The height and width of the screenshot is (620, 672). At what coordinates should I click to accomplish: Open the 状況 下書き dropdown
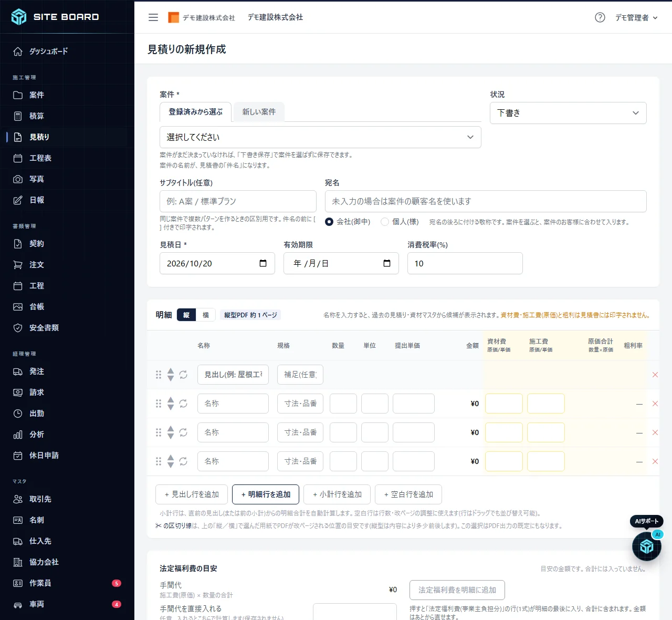(x=568, y=113)
